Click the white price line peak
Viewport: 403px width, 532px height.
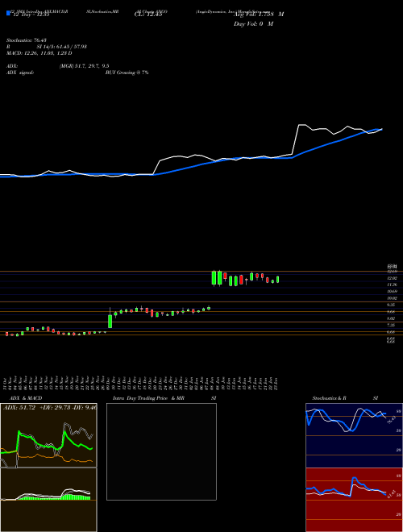click(x=302, y=125)
